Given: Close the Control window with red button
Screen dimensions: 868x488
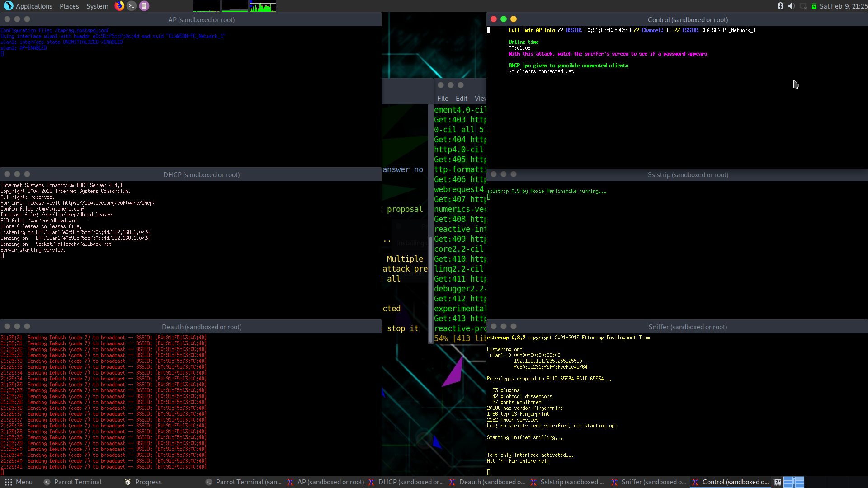Looking at the screenshot, I should coord(494,19).
